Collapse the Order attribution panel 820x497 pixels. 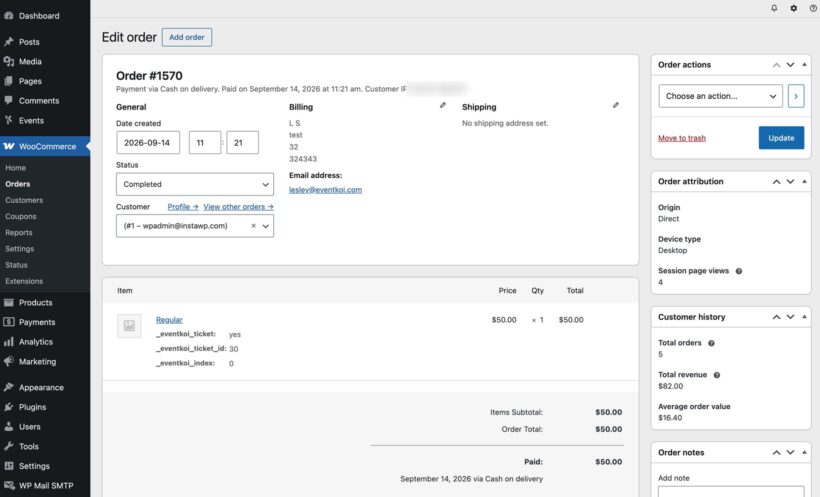click(x=804, y=182)
